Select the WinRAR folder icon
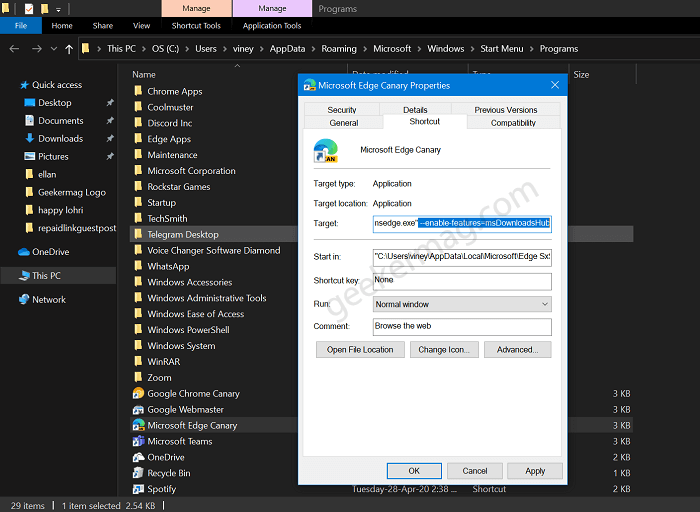 138,362
